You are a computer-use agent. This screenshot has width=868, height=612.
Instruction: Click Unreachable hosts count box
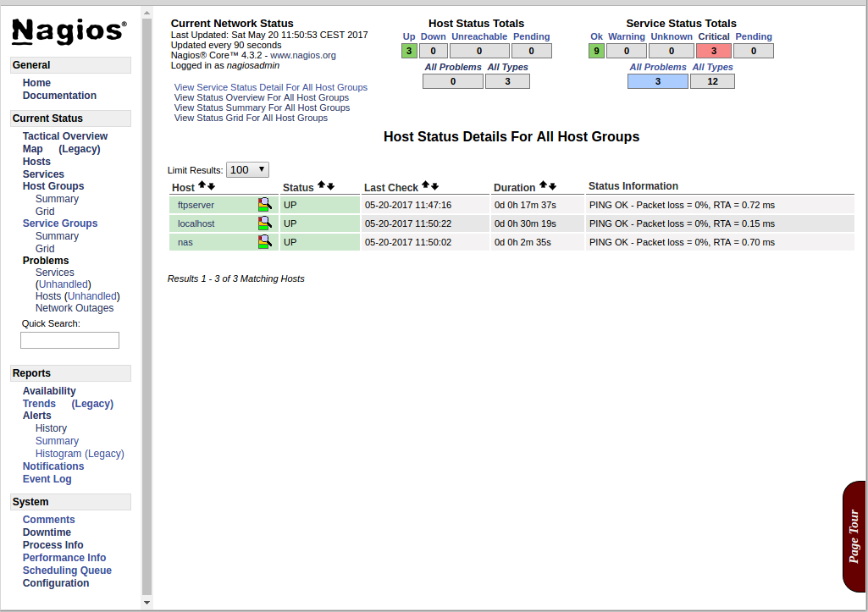479,51
